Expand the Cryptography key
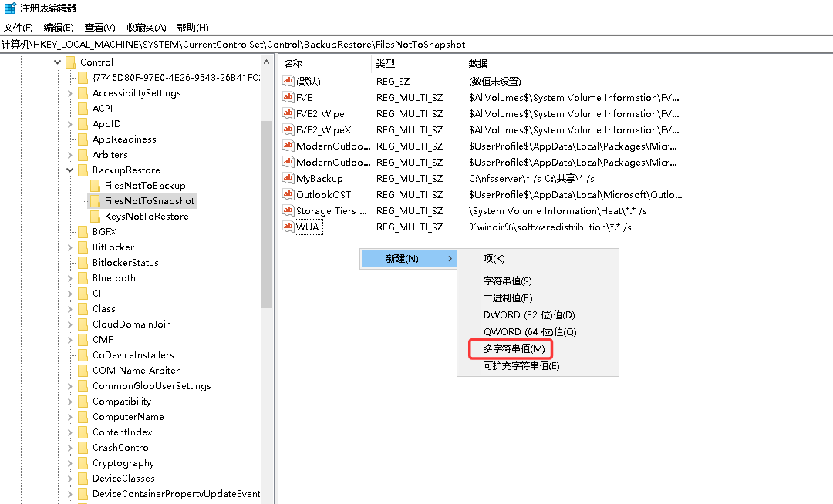The height and width of the screenshot is (504, 833). 69,463
